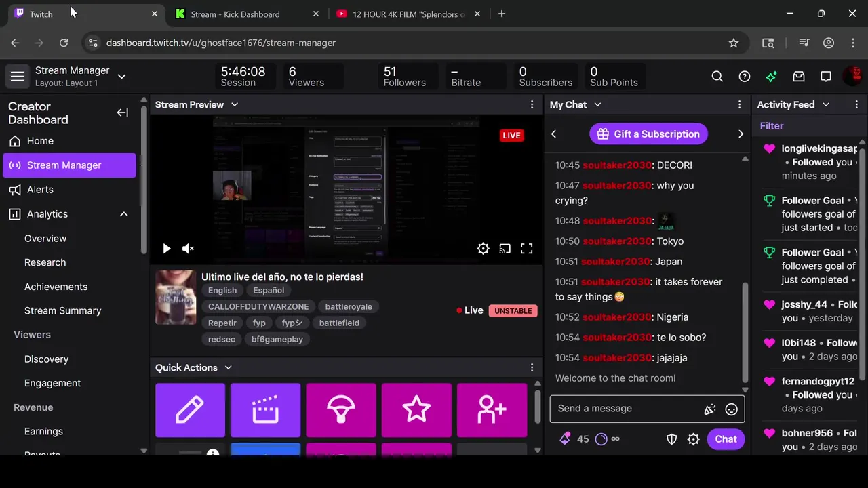Open Stream Preview panel options menu
The width and height of the screenshot is (868, 488).
pyautogui.click(x=532, y=104)
